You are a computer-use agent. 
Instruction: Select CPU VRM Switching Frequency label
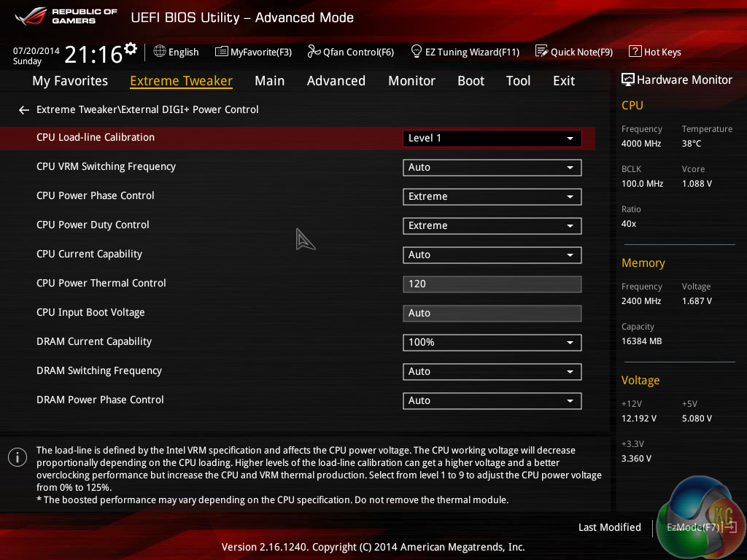coord(106,167)
